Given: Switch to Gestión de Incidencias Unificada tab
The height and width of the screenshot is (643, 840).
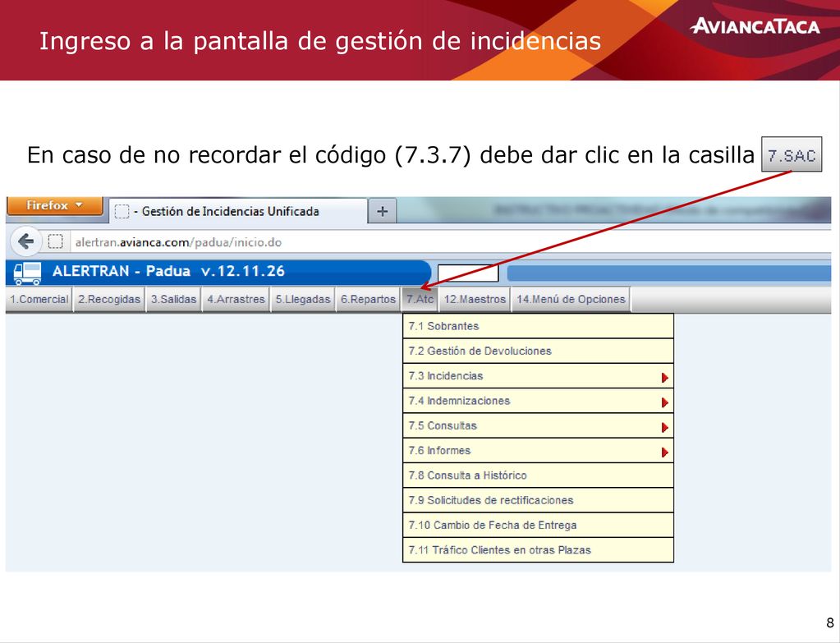Looking at the screenshot, I should coord(238,211).
